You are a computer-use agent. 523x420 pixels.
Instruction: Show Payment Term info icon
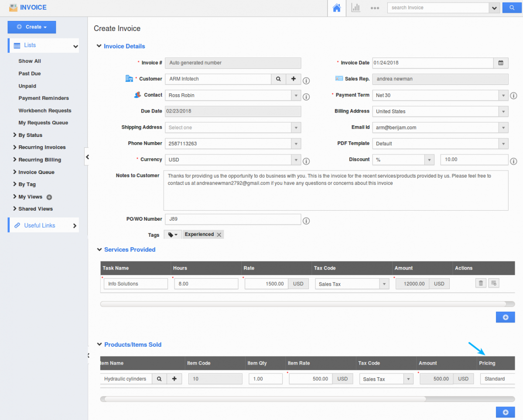coord(514,96)
